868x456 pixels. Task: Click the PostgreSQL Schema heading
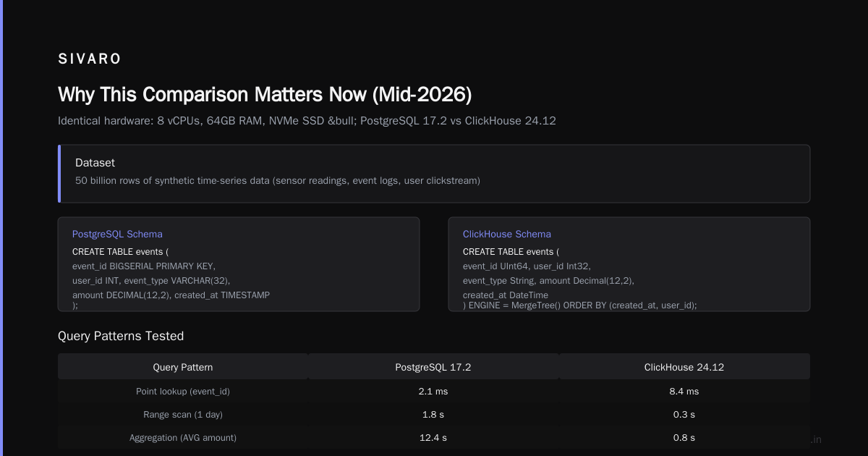tap(117, 234)
